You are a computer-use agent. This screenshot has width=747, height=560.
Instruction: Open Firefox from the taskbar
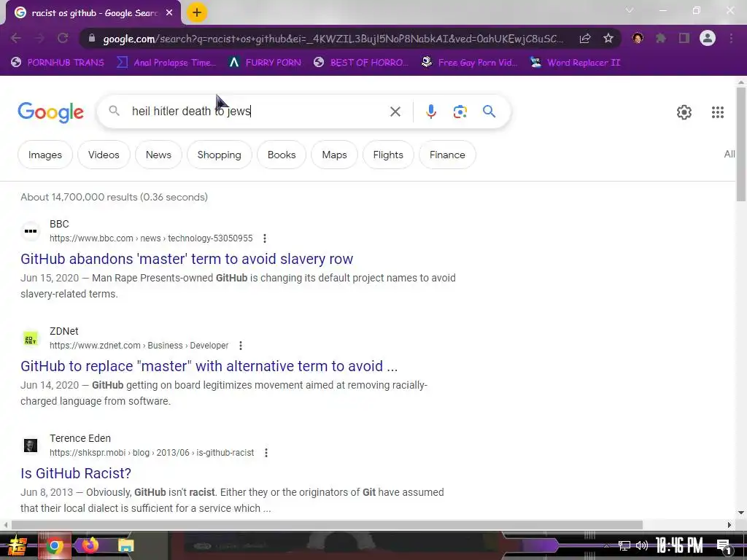[x=90, y=545]
